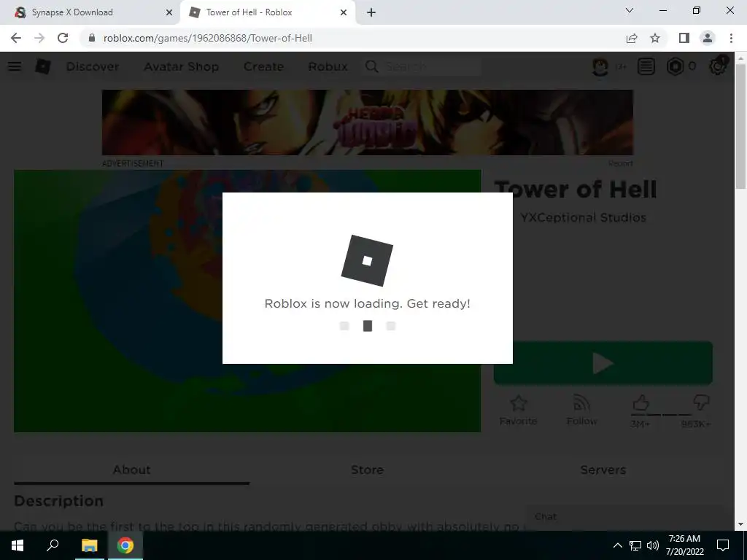Open a new browser tab
The width and height of the screenshot is (747, 560).
pyautogui.click(x=371, y=12)
